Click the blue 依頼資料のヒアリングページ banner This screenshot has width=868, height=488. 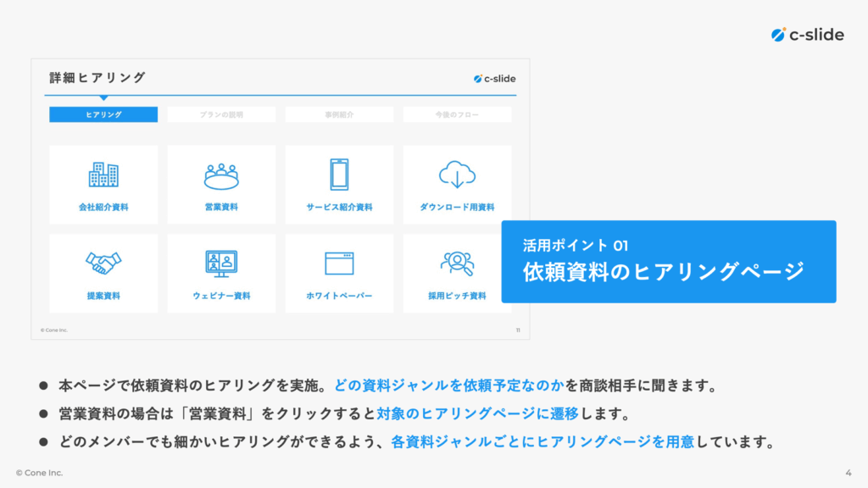(668, 262)
